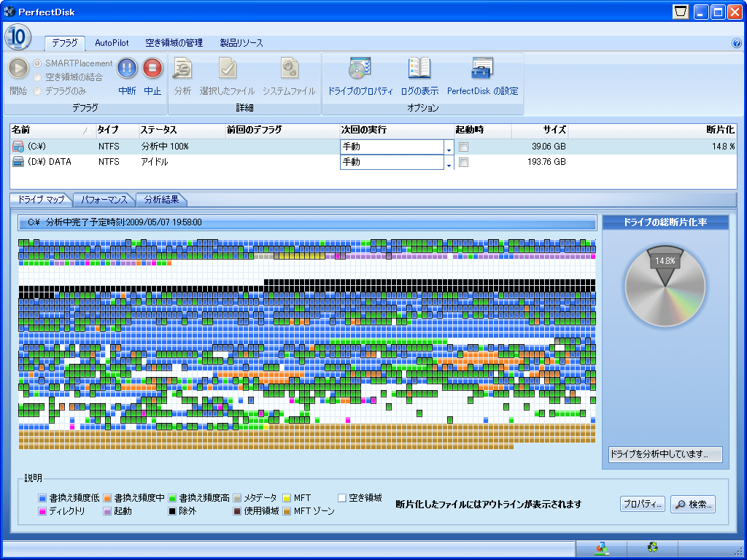This screenshot has height=560, width=747.
Task: Click the プロパティ... button
Action: tap(643, 504)
